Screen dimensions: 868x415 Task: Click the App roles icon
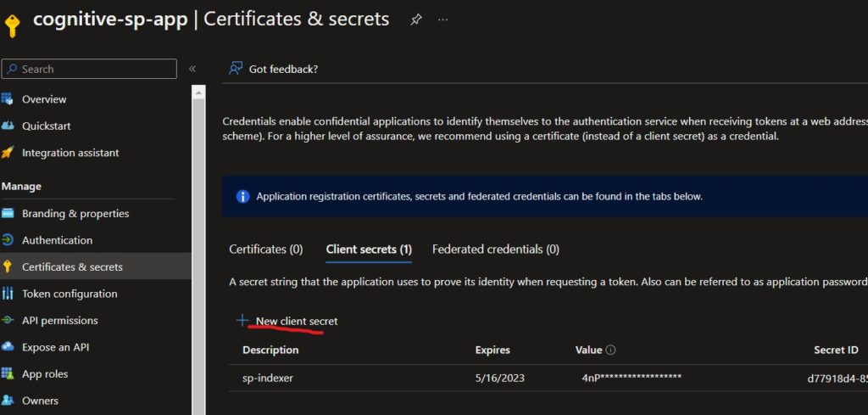(x=7, y=373)
